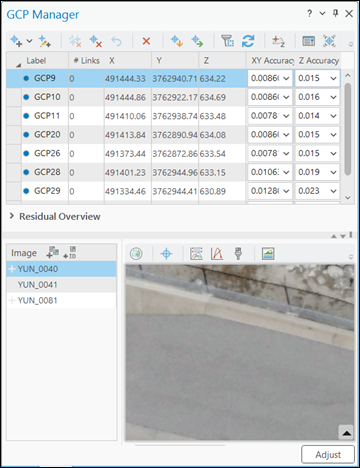Viewport: 360px width, 468px height.
Task: Click the add images by location icon
Action: (x=53, y=252)
